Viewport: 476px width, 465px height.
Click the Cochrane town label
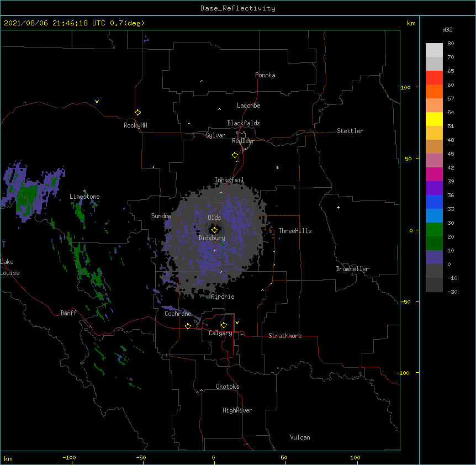click(x=178, y=314)
